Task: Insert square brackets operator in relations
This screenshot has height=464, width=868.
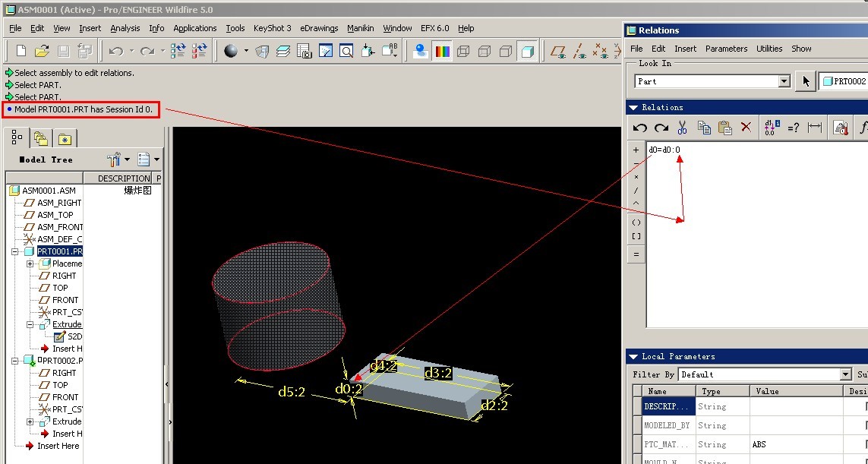Action: (x=636, y=236)
